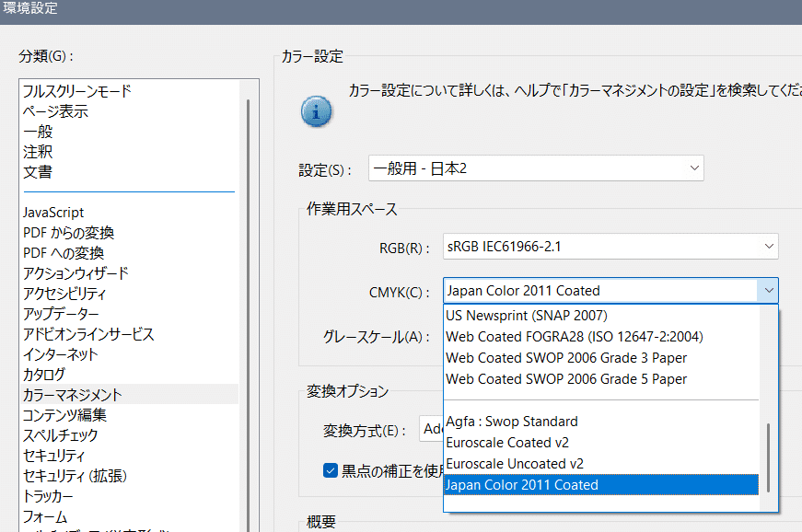This screenshot has width=802, height=532.
Task: Select スペルチェック category
Action: click(x=130, y=435)
